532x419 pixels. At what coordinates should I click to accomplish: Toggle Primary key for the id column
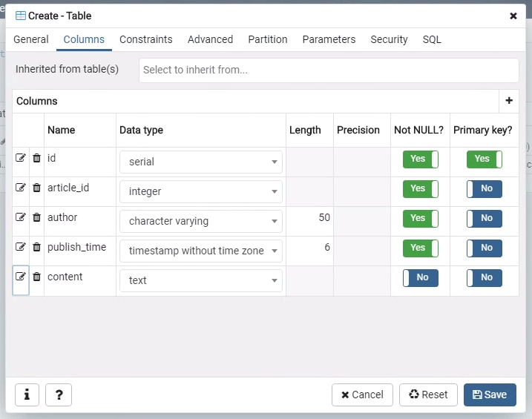coord(485,159)
